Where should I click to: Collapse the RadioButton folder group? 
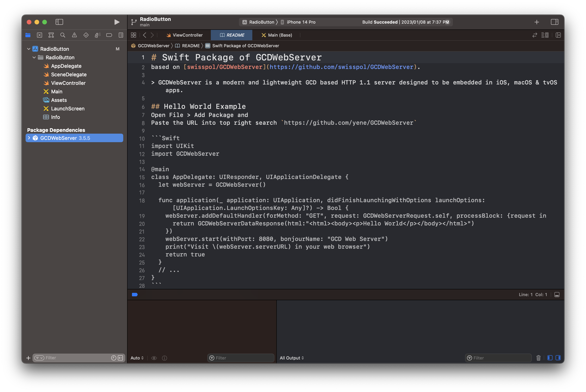tap(34, 57)
